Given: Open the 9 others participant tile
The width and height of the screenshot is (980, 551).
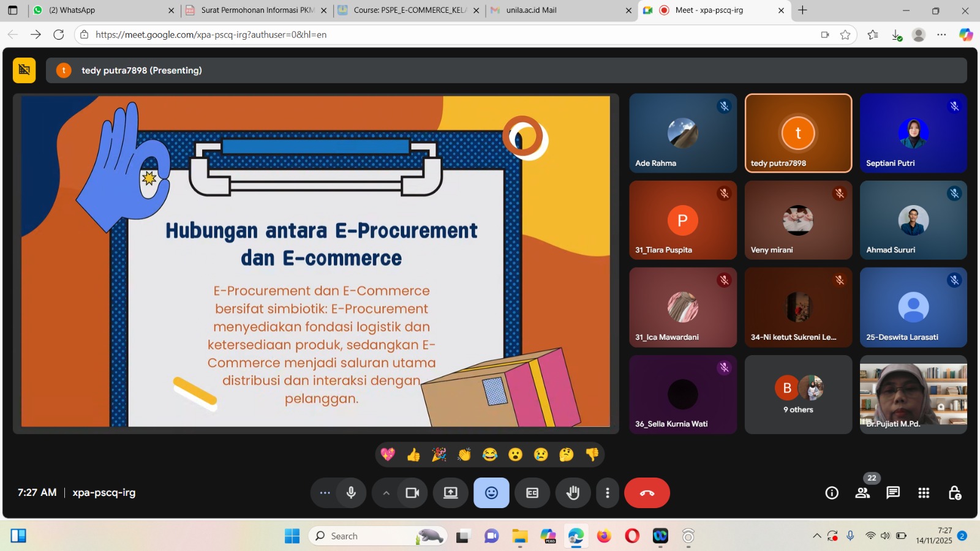Looking at the screenshot, I should 798,395.
